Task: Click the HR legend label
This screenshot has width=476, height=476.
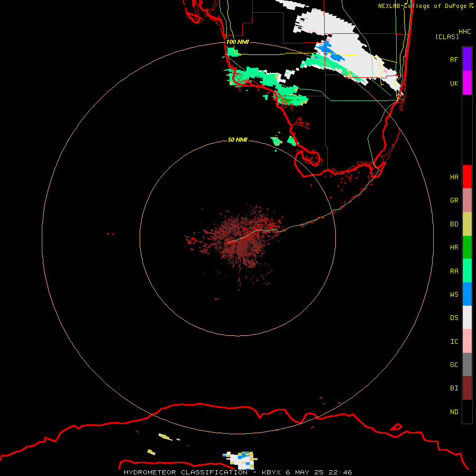Action: click(x=454, y=248)
